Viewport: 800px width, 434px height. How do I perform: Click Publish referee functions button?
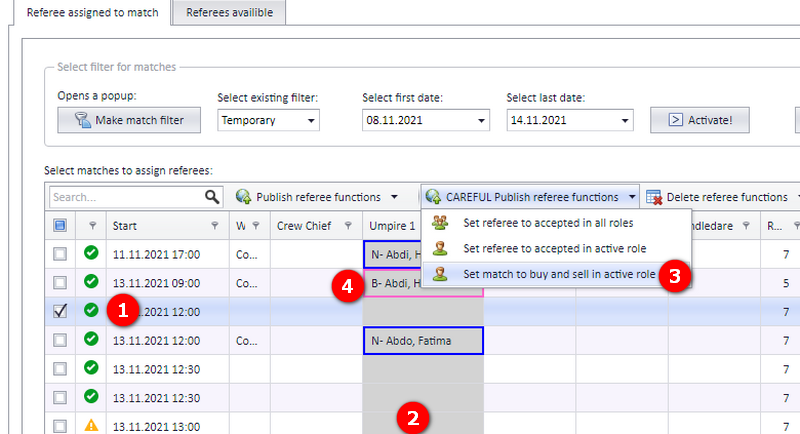click(309, 197)
